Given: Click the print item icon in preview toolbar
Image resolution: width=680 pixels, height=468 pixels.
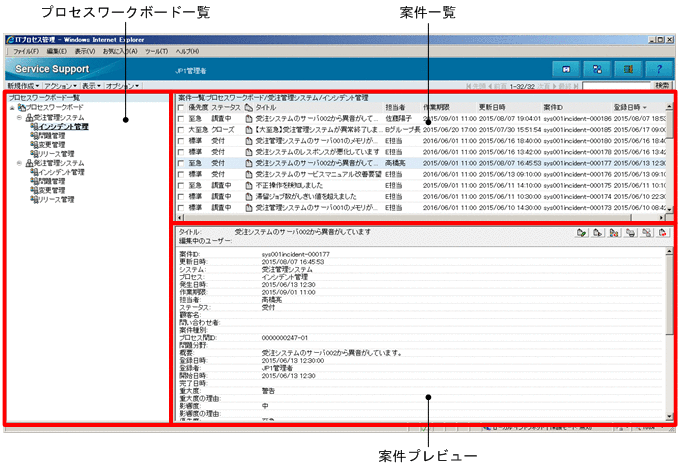Looking at the screenshot, I should (x=630, y=233).
